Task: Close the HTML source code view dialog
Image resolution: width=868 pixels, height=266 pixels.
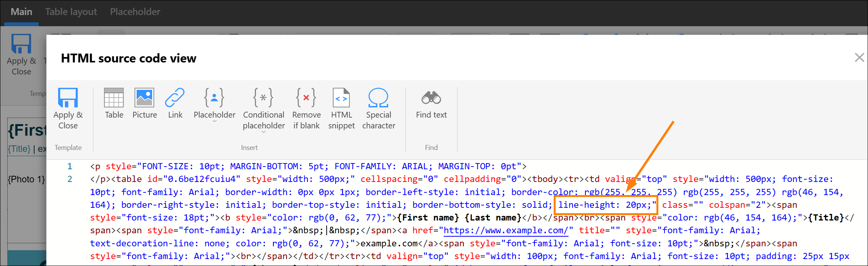Action: pyautogui.click(x=860, y=58)
